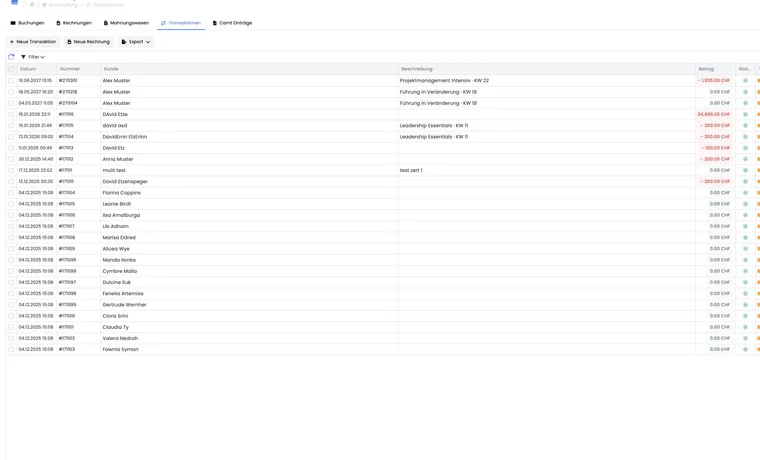The width and height of the screenshot is (760, 460).
Task: Click transaction number #270218
Action: (x=68, y=92)
